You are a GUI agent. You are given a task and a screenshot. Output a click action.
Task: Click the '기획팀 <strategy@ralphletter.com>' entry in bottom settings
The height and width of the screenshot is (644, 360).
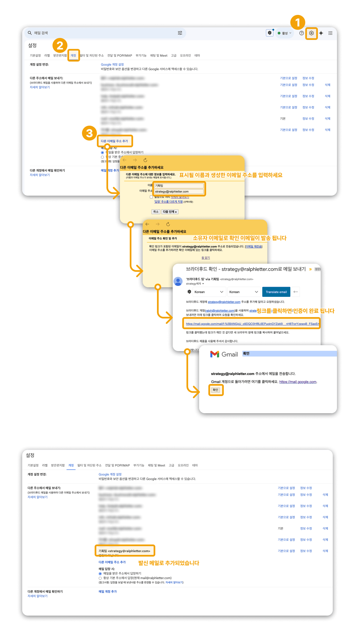click(124, 551)
